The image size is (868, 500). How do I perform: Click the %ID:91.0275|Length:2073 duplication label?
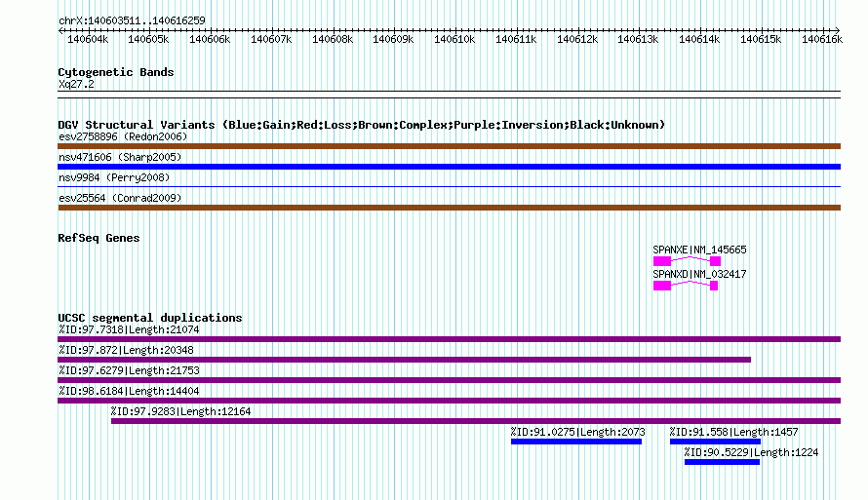click(578, 432)
